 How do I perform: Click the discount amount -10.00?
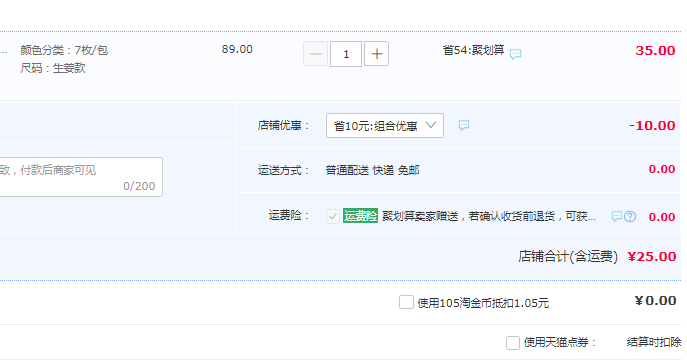click(x=652, y=126)
